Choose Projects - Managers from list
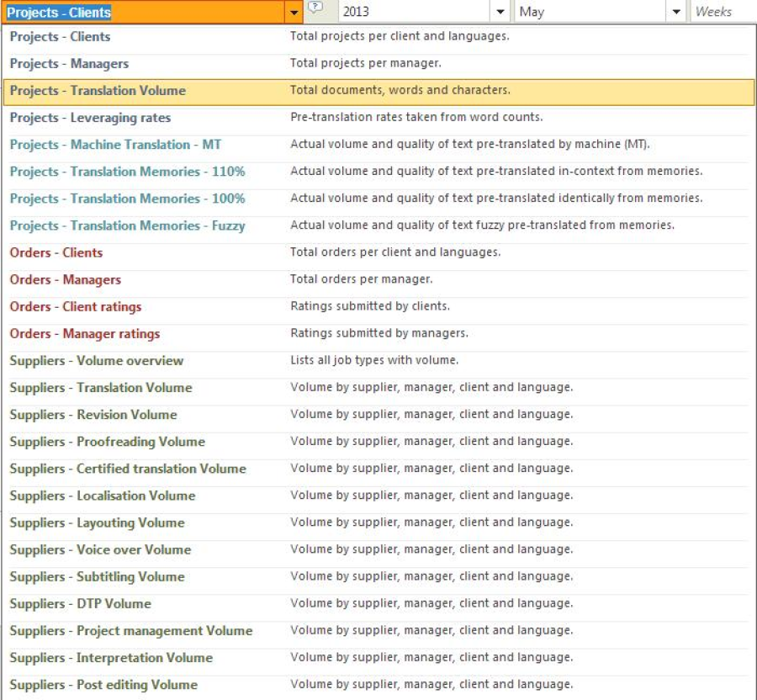Viewport: 757px width, 700px height. click(x=69, y=64)
